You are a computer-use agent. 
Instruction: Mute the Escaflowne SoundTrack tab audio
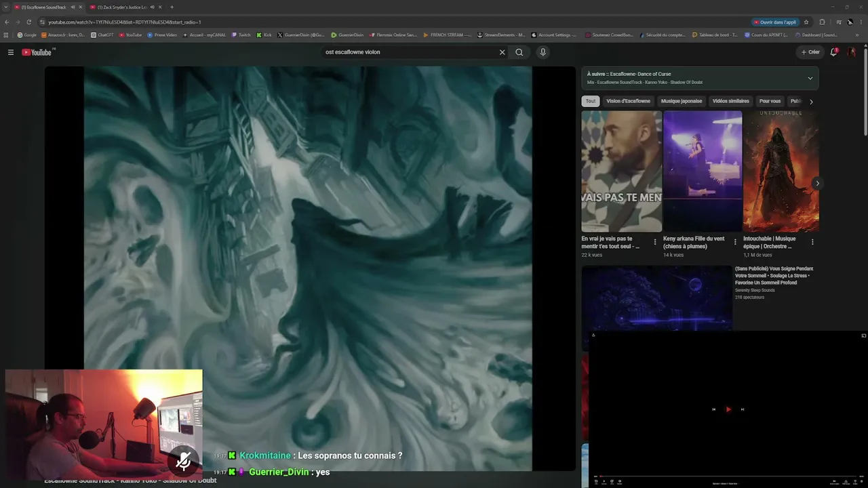(x=73, y=7)
